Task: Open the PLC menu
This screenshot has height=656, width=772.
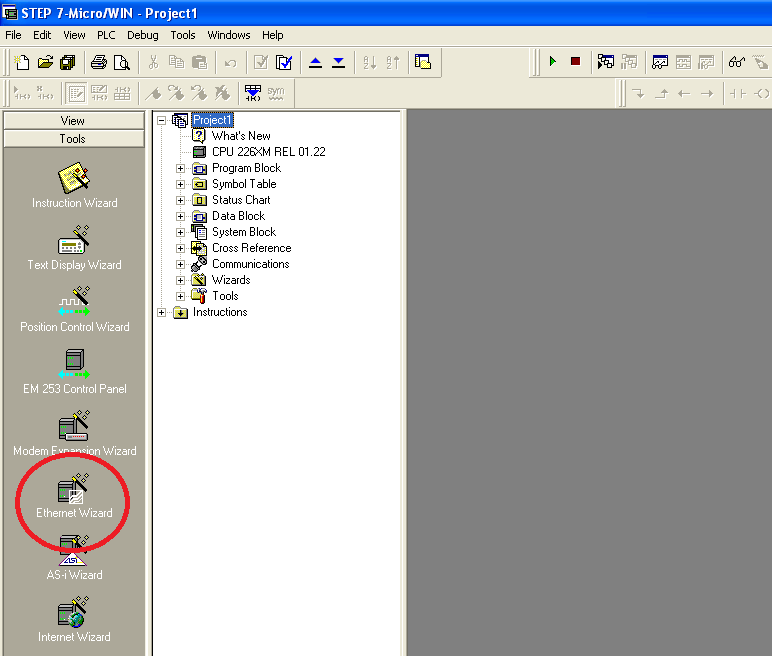Action: (x=106, y=35)
